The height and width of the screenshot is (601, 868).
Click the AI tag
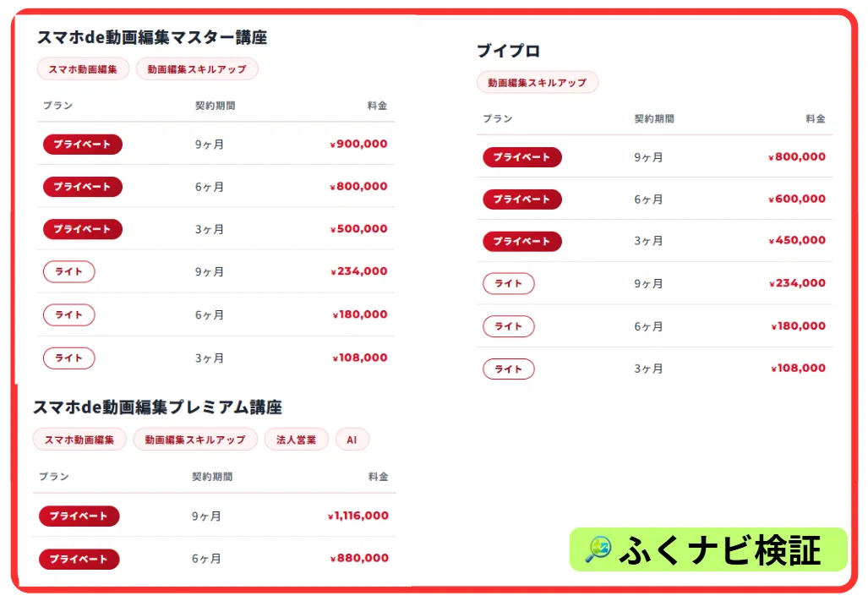point(352,440)
